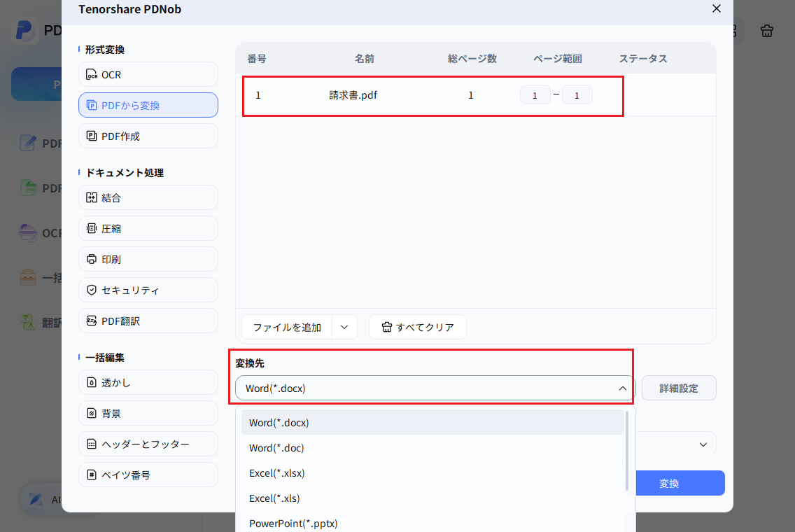Click the PDF作成 icon
The height and width of the screenshot is (532, 795).
[91, 136]
